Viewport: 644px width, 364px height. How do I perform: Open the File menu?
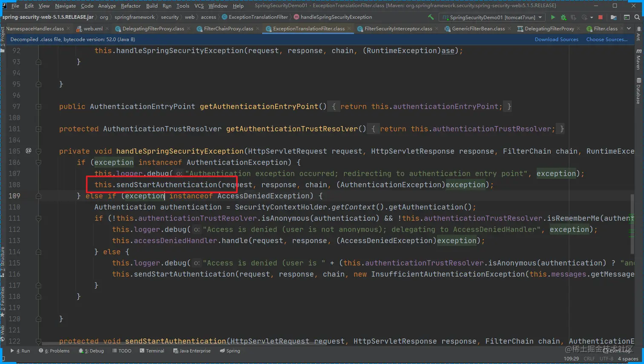pyautogui.click(x=15, y=6)
